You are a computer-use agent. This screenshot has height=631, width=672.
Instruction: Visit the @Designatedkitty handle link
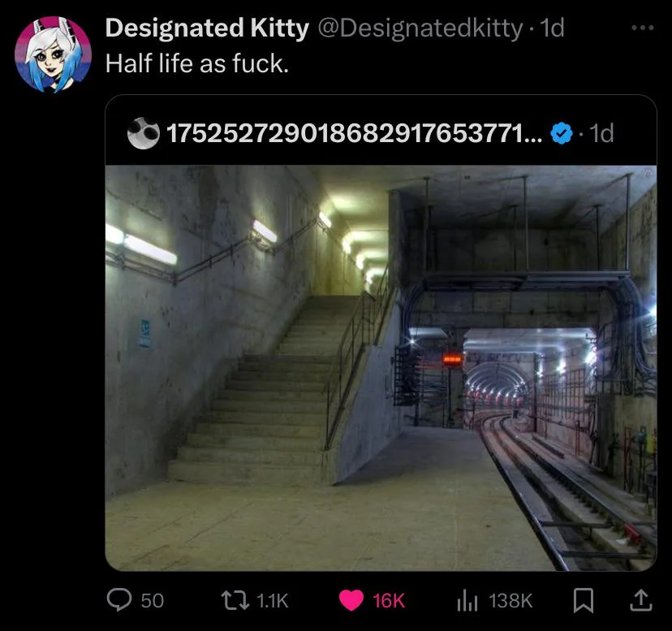420,28
